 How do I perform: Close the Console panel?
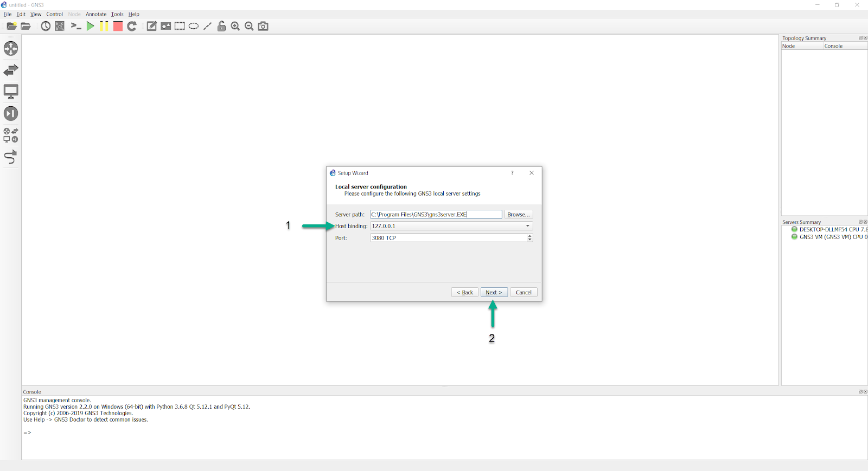(x=865, y=391)
